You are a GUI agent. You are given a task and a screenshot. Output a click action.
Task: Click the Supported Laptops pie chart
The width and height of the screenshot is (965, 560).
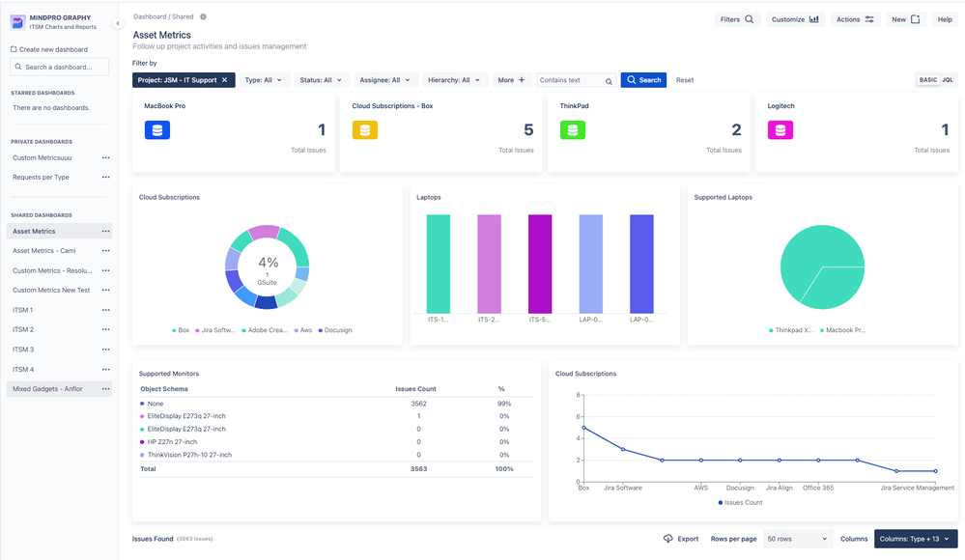pyautogui.click(x=822, y=267)
